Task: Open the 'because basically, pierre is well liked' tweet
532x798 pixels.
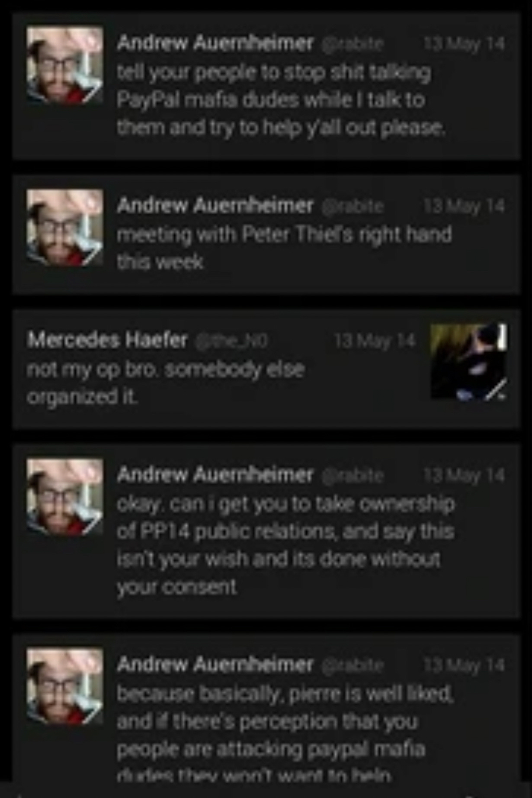Action: coord(266,708)
